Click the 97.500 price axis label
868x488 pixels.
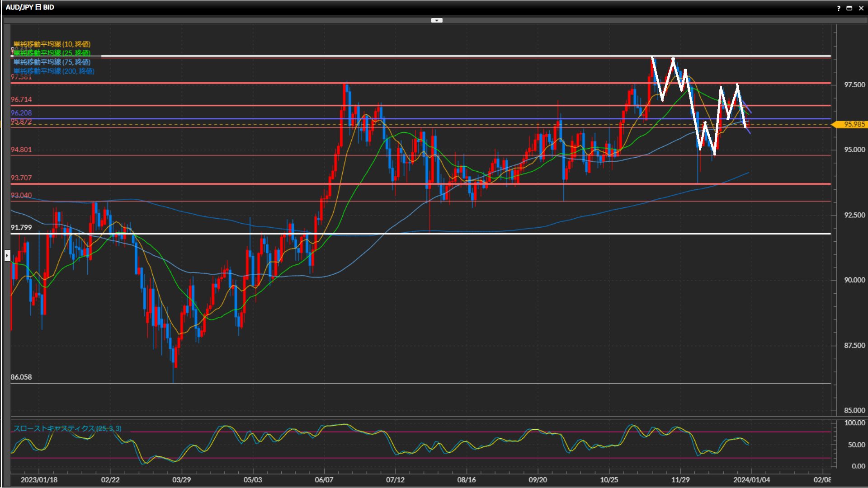tap(854, 84)
